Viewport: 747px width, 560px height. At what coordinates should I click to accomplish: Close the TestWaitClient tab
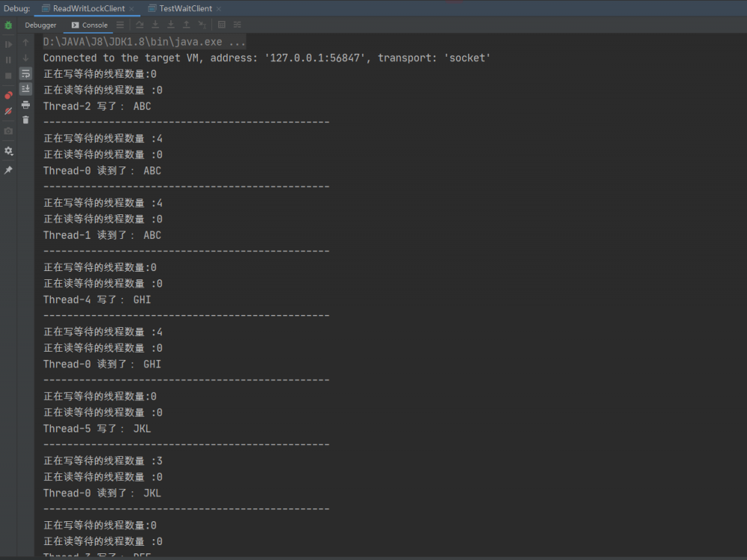[219, 9]
